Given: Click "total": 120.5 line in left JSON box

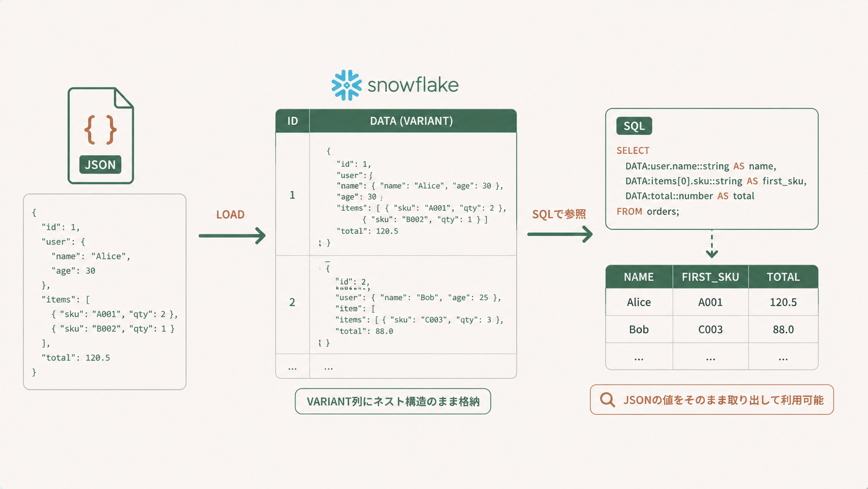Looking at the screenshot, I should pyautogui.click(x=76, y=358).
